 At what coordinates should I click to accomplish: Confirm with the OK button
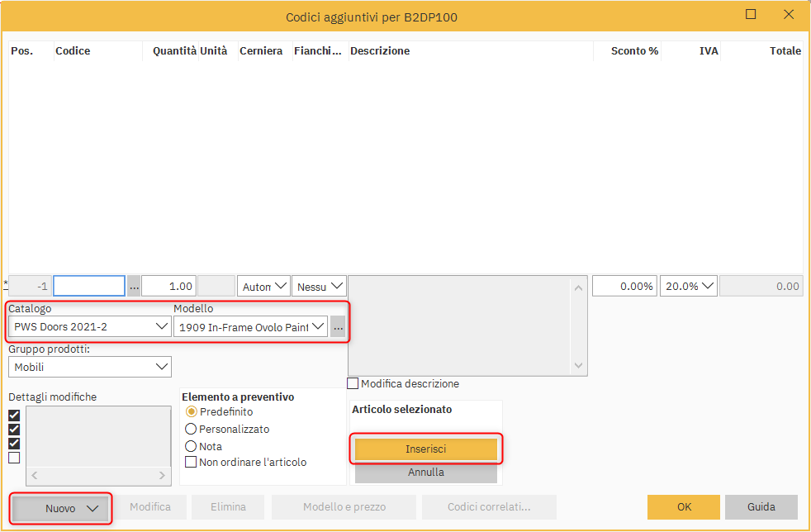tap(684, 507)
